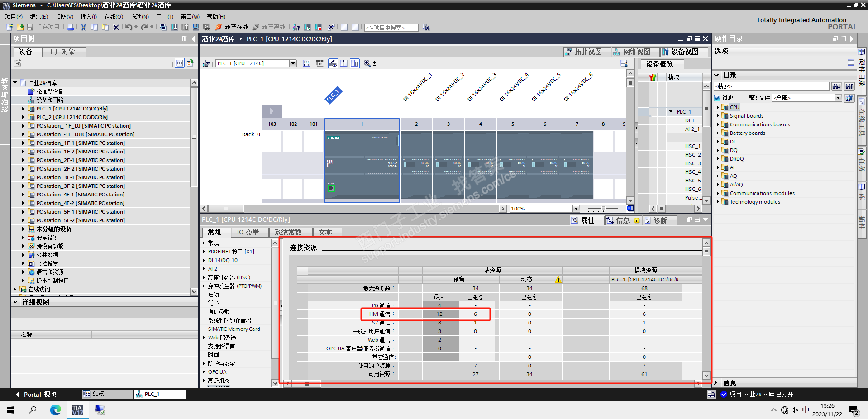Select the CPU module in rack slot 1

click(x=362, y=166)
